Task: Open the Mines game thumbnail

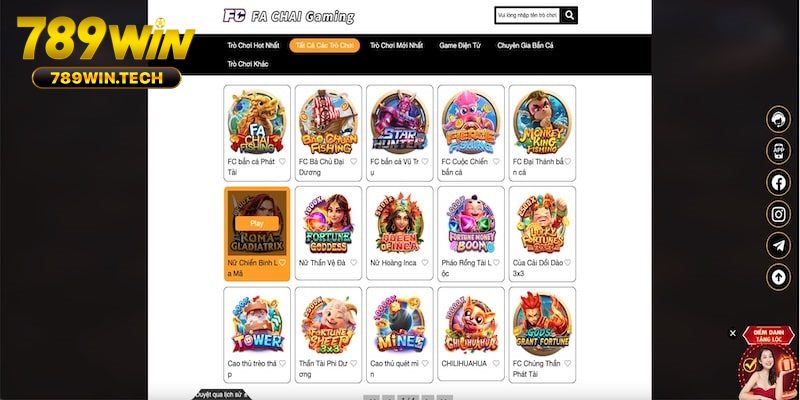Action: click(399, 324)
